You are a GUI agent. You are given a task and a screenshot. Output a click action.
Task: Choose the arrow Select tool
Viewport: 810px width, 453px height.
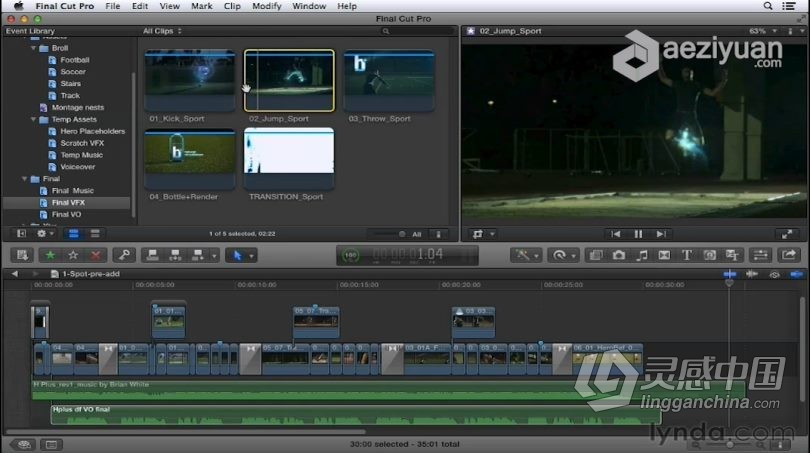click(x=237, y=255)
